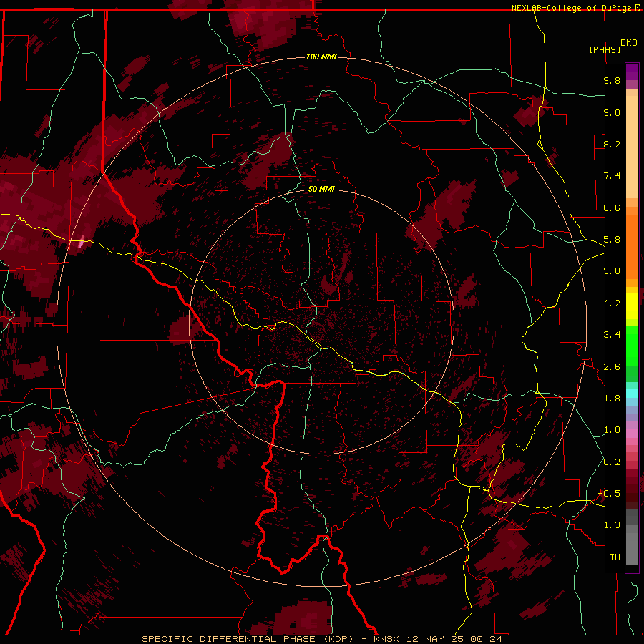
Task: Click the 100 NMI range ring label
Action: tap(321, 57)
